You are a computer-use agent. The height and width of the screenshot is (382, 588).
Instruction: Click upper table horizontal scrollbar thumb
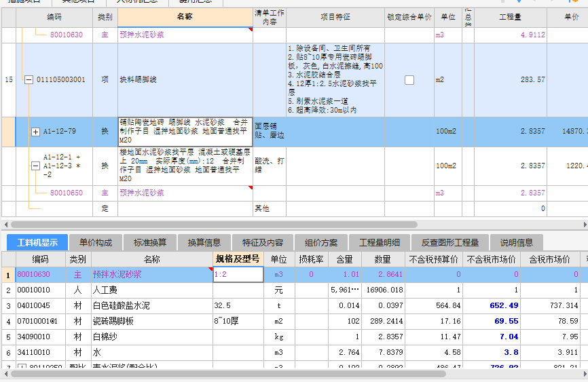click(214, 225)
